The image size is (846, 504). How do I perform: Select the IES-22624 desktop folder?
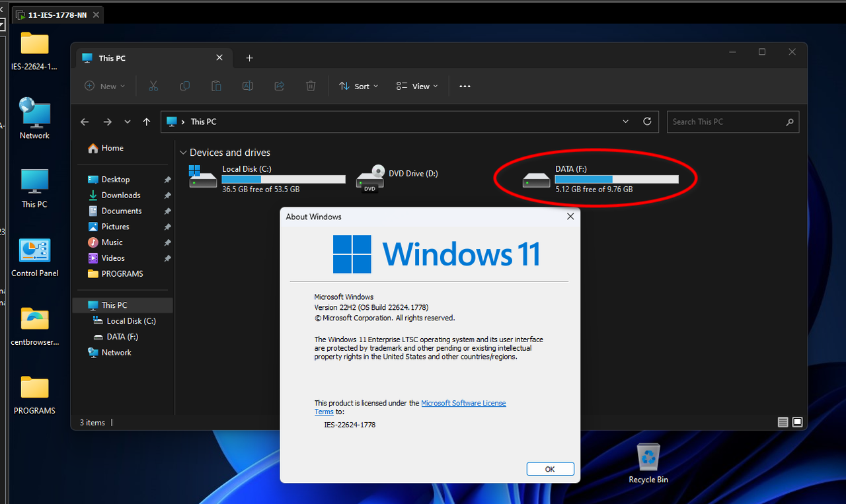[x=34, y=51]
